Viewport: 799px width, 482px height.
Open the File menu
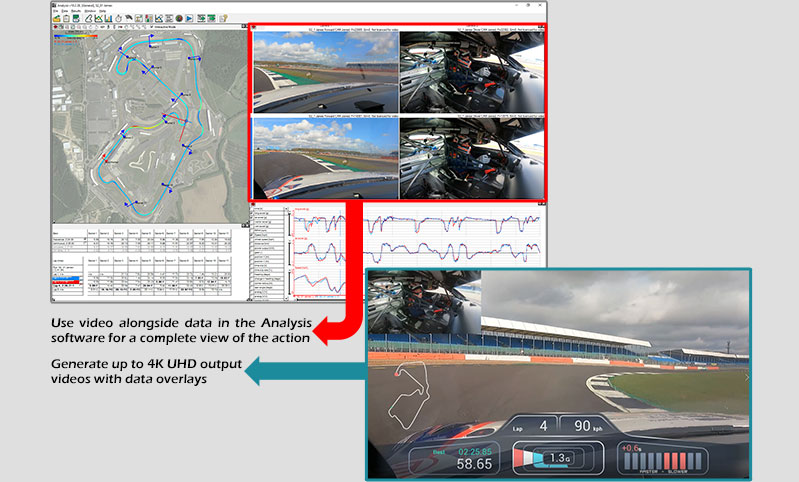point(55,10)
